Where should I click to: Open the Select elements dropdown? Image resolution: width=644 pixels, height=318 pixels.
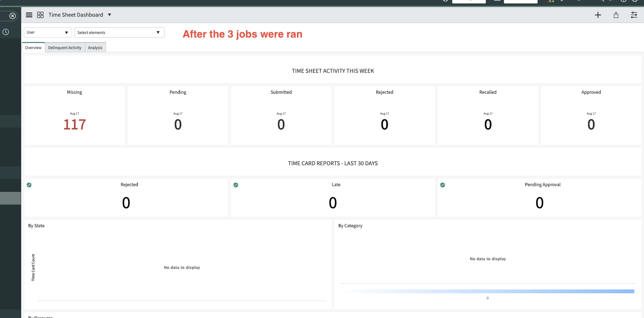tap(119, 32)
